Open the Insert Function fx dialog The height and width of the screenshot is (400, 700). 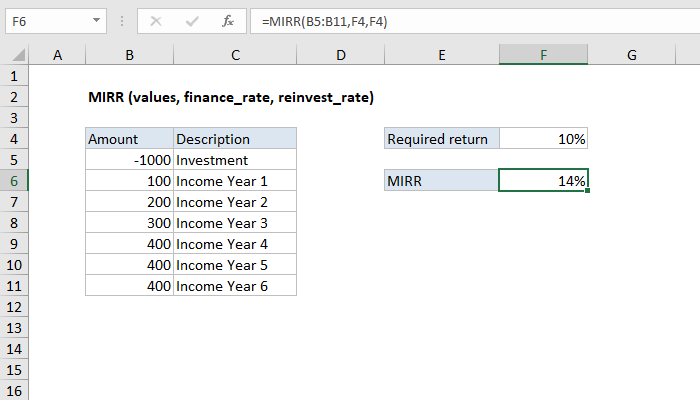pyautogui.click(x=228, y=21)
